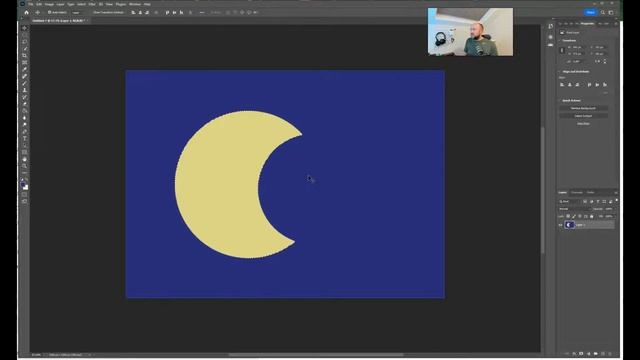Click the background color swatch

26,188
